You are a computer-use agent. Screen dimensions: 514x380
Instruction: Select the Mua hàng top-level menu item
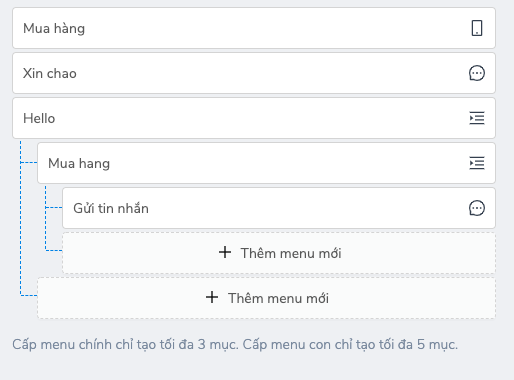(x=254, y=28)
